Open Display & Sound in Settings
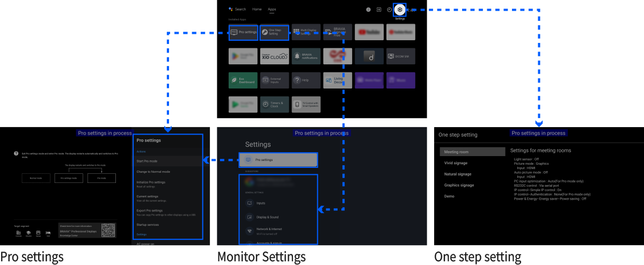644x265 pixels. (278, 217)
